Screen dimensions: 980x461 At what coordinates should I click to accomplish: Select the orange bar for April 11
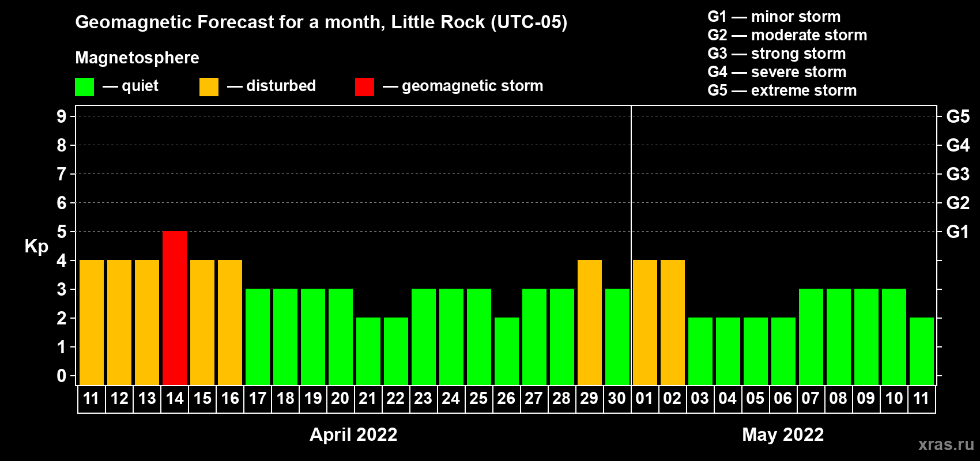pos(92,322)
